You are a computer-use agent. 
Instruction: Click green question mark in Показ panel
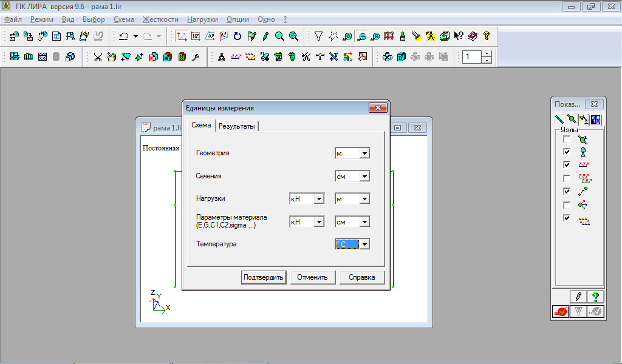point(595,296)
